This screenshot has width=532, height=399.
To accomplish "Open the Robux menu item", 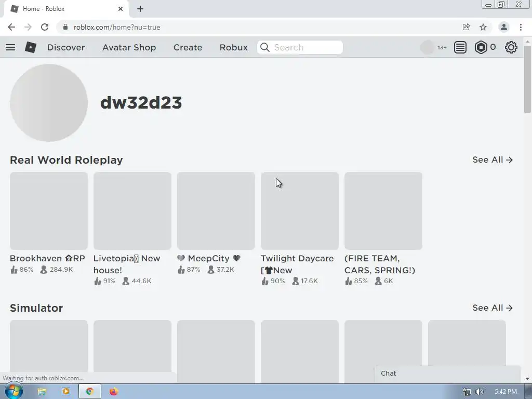I will pyautogui.click(x=233, y=47).
